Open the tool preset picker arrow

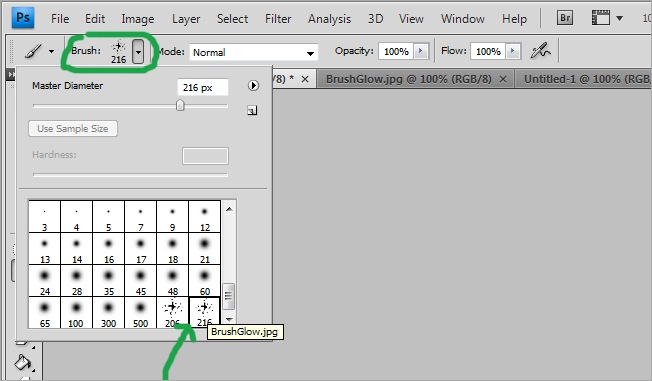coord(52,52)
